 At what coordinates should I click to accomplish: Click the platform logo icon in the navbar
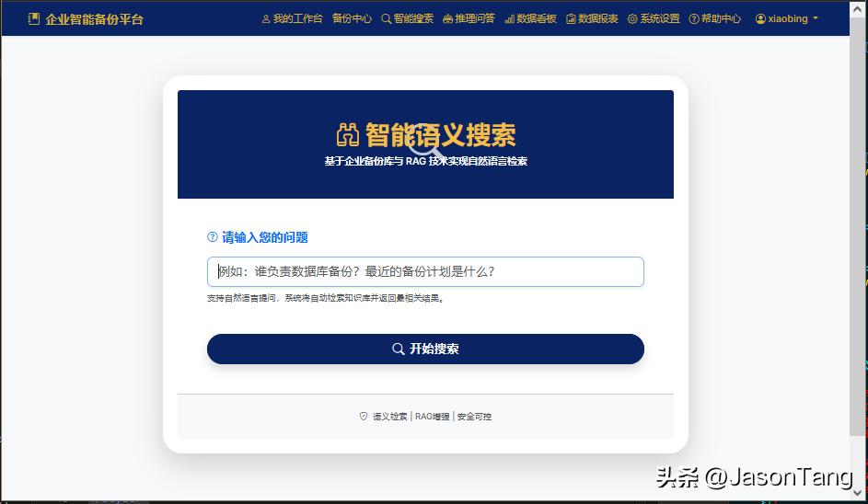(x=34, y=18)
